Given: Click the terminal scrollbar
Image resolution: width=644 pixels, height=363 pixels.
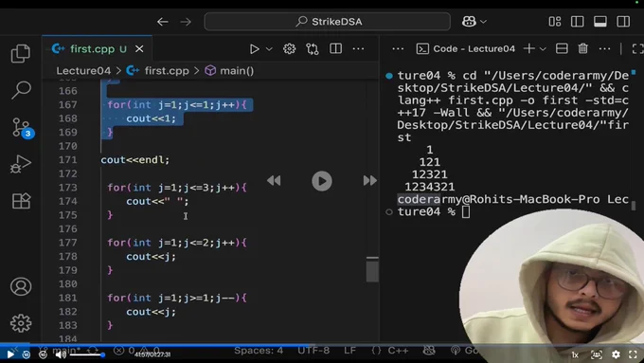Looking at the screenshot, I should click(634, 206).
